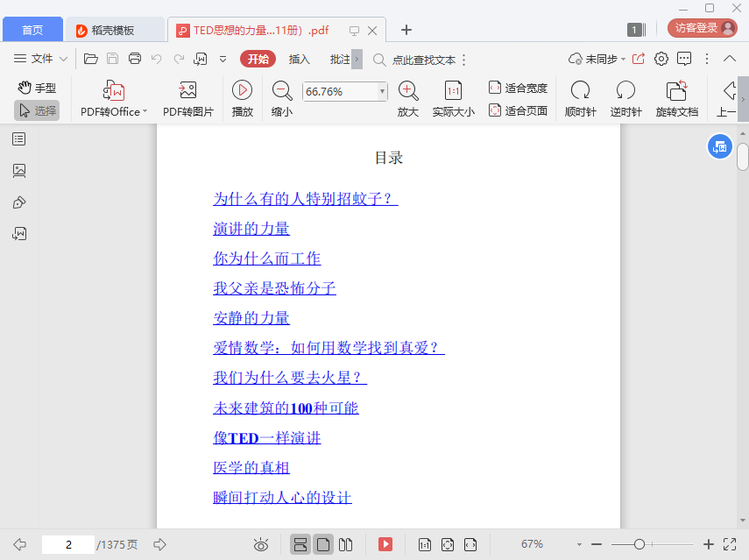This screenshot has height=560, width=749.
Task: Switch to the 首页 home tab
Action: [32, 30]
